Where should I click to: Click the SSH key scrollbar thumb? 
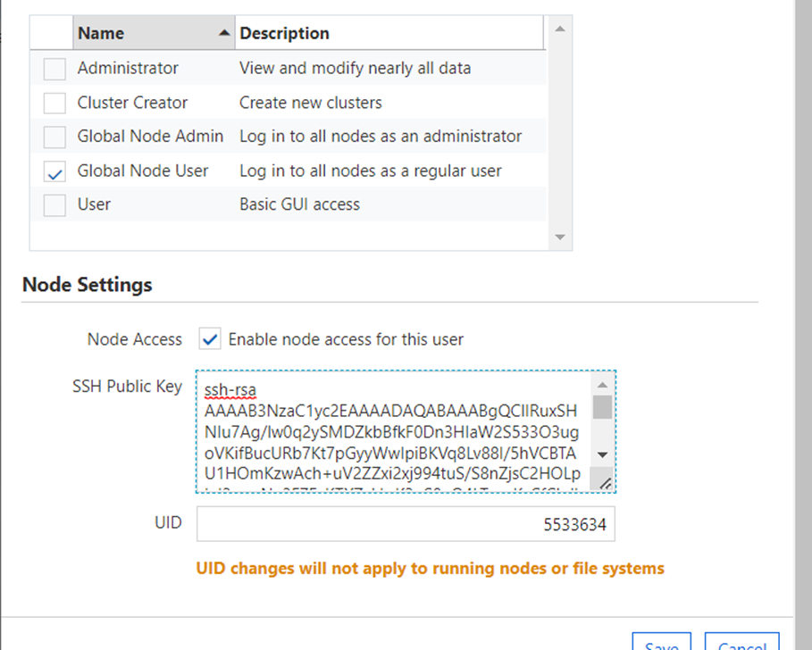pos(602,407)
